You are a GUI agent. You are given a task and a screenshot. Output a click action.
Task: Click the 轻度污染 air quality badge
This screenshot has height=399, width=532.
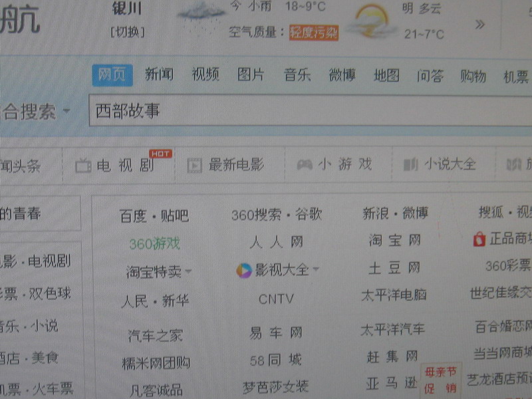tap(313, 32)
